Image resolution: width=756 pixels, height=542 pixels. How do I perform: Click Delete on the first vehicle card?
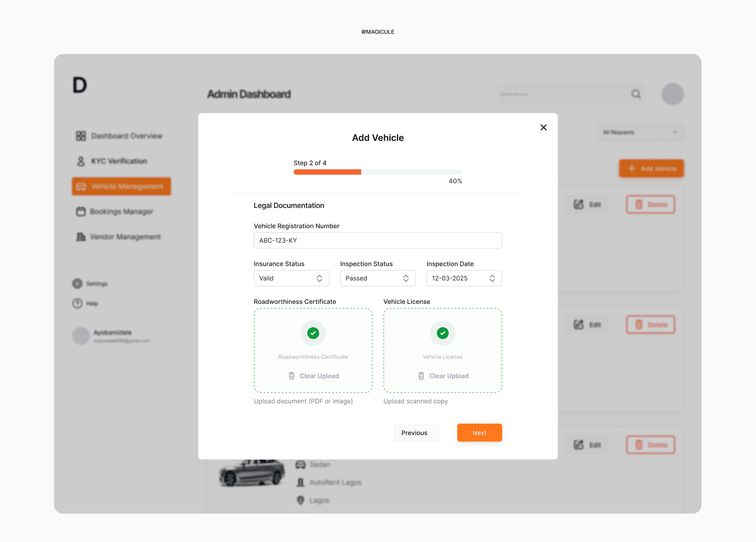pos(651,204)
